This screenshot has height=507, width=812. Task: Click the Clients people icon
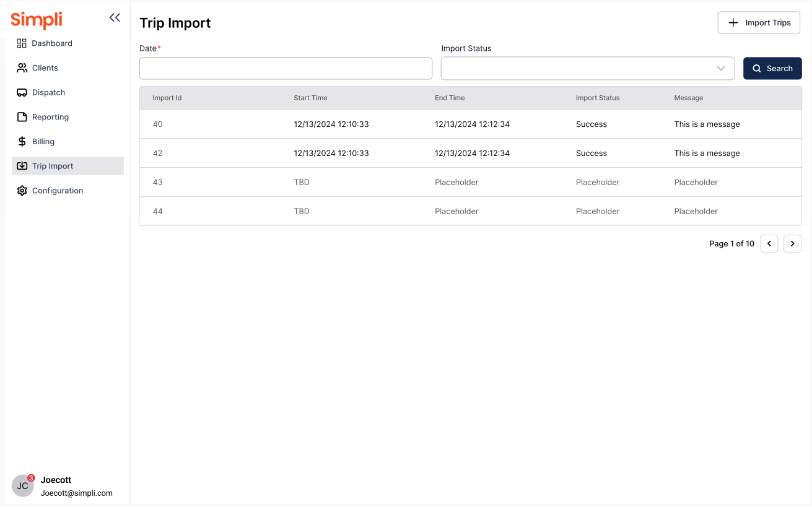coord(22,68)
